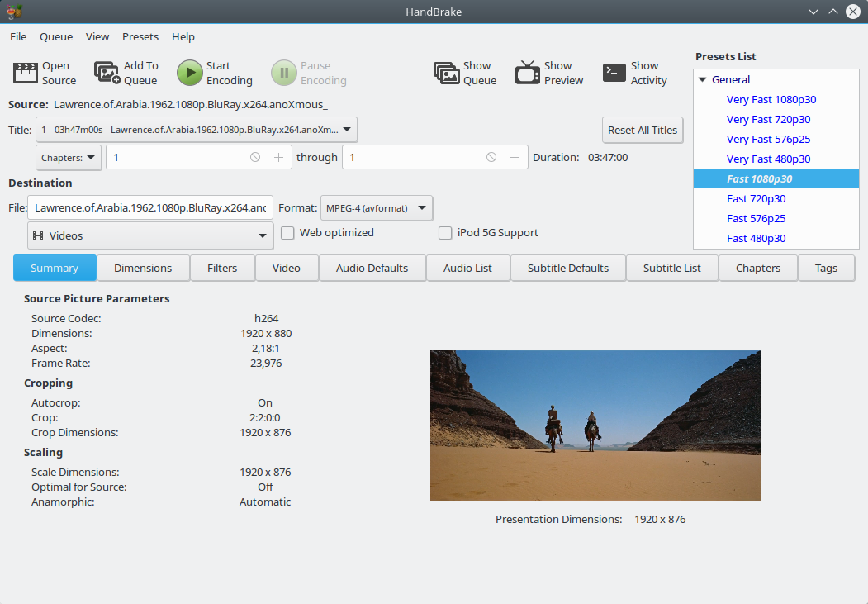Open the Videos destination folder dropdown
This screenshot has height=604, width=868.
click(150, 235)
